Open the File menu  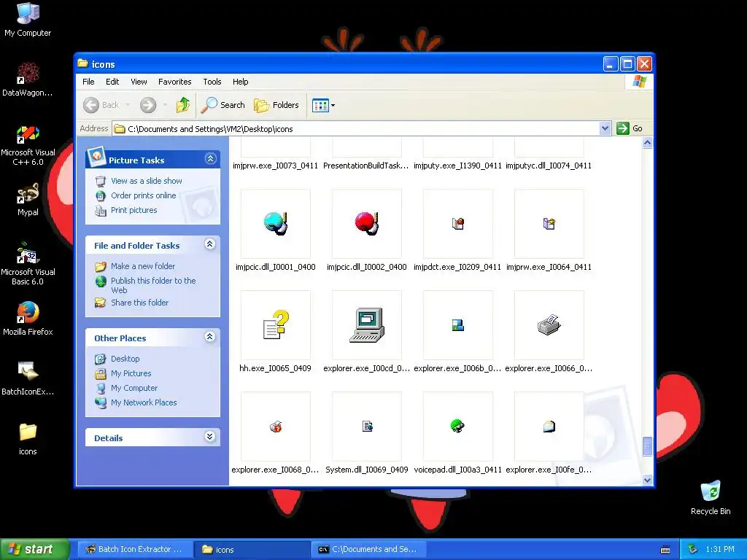pos(88,82)
